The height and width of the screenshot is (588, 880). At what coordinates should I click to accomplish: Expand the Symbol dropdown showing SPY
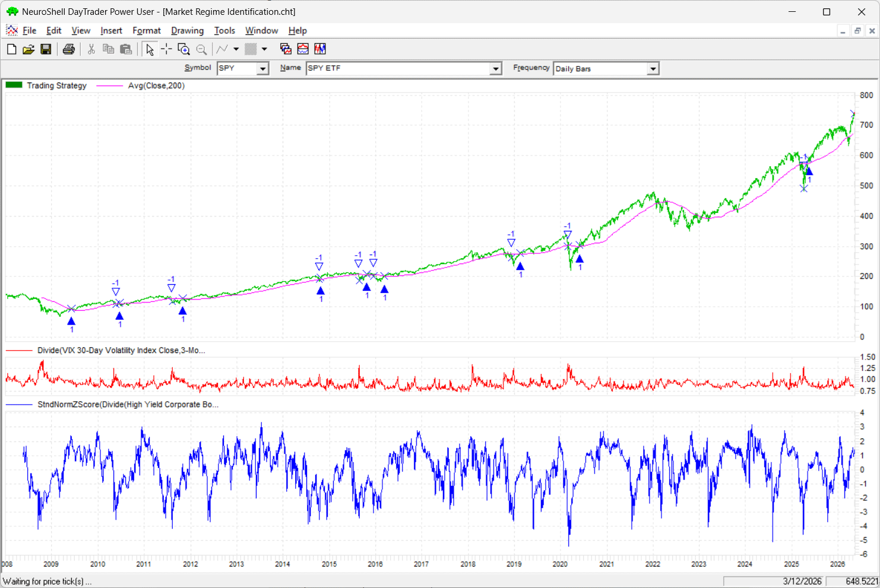tap(262, 69)
